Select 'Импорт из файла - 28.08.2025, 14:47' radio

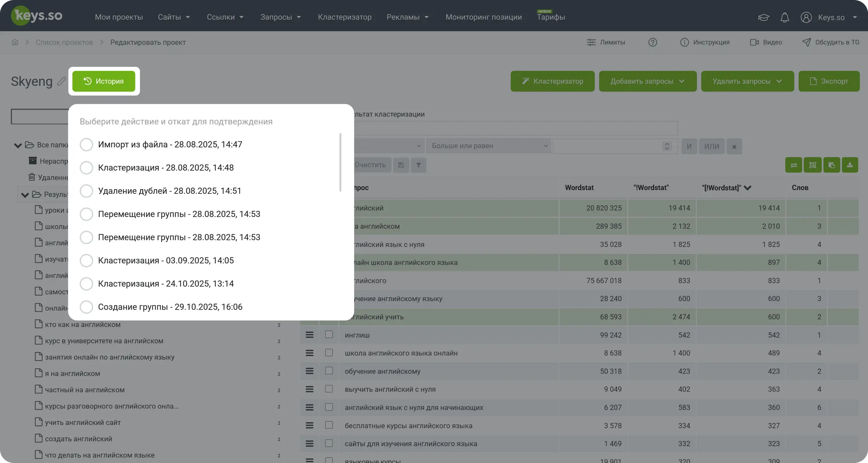coord(86,145)
